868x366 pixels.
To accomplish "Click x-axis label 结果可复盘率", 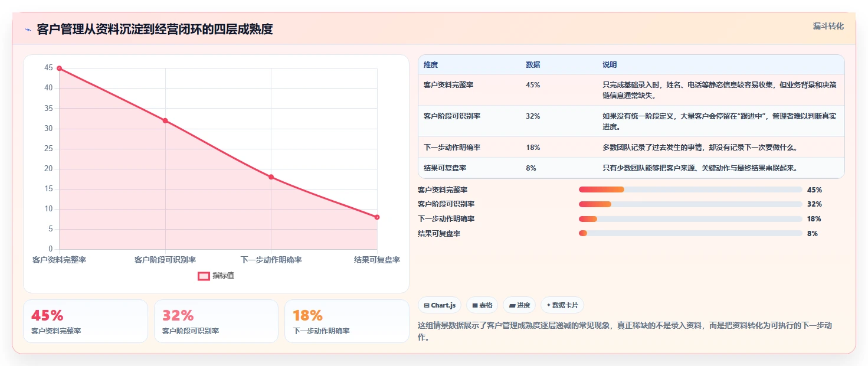I will point(377,260).
